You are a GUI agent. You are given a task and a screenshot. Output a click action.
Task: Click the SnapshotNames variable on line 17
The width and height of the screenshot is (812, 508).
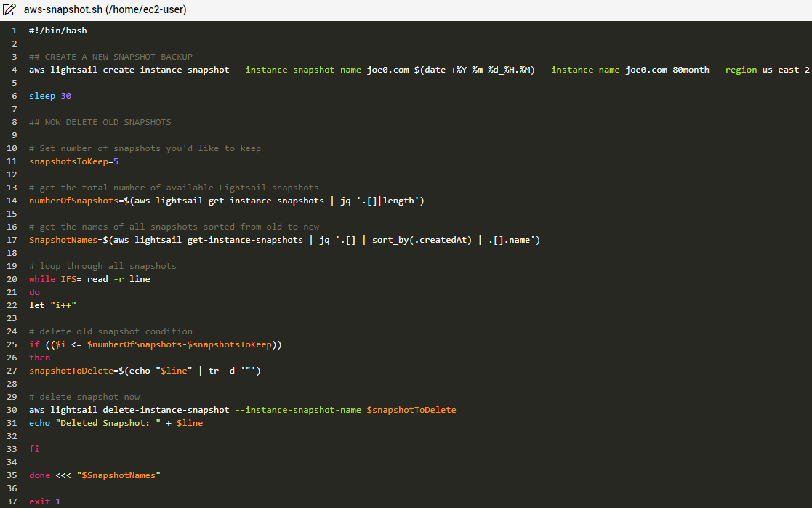[63, 240]
